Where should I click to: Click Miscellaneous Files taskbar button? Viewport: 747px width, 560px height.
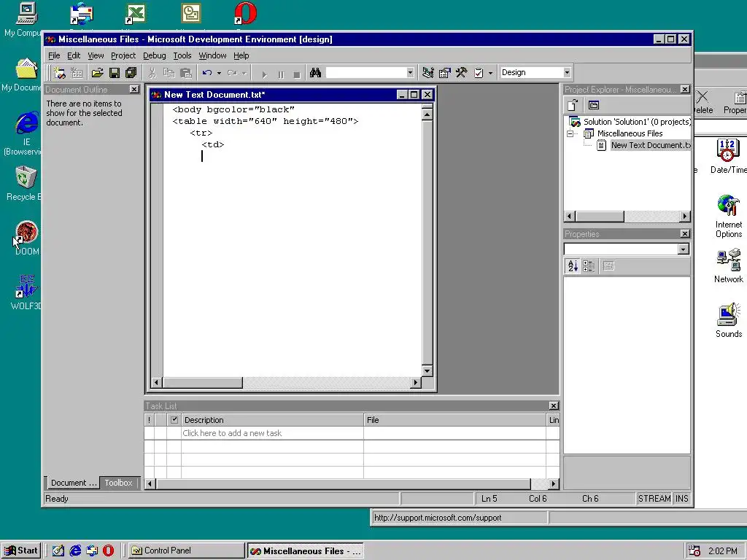point(305,551)
